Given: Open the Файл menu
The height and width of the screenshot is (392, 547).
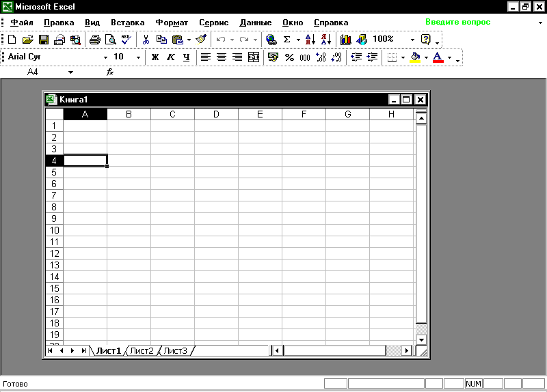Looking at the screenshot, I should 22,23.
